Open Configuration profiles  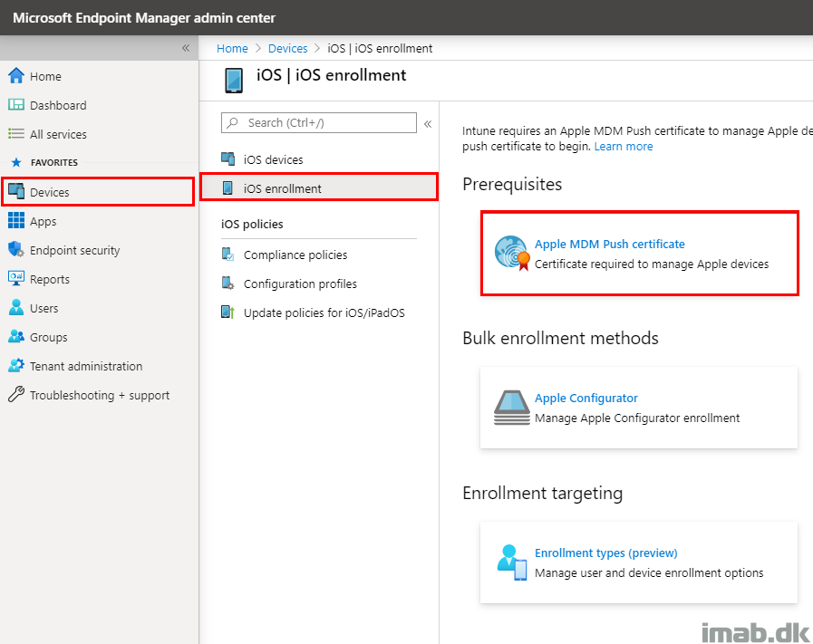pos(300,284)
